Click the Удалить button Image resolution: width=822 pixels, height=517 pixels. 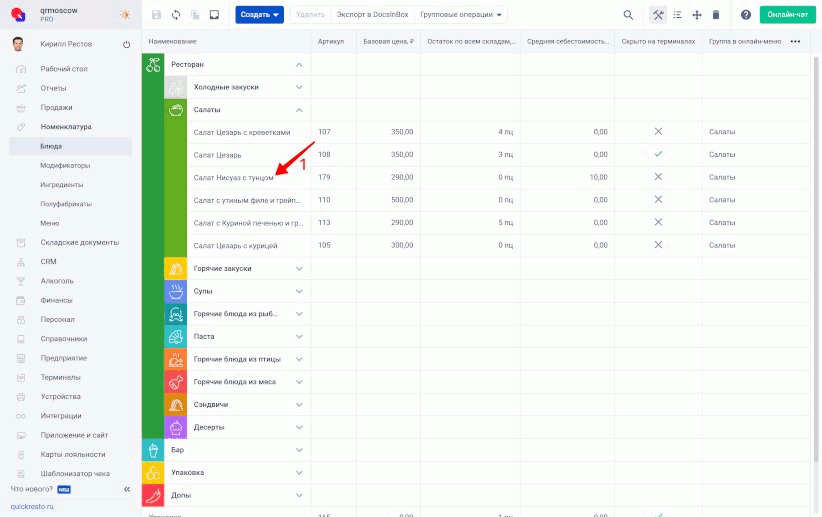tap(310, 15)
